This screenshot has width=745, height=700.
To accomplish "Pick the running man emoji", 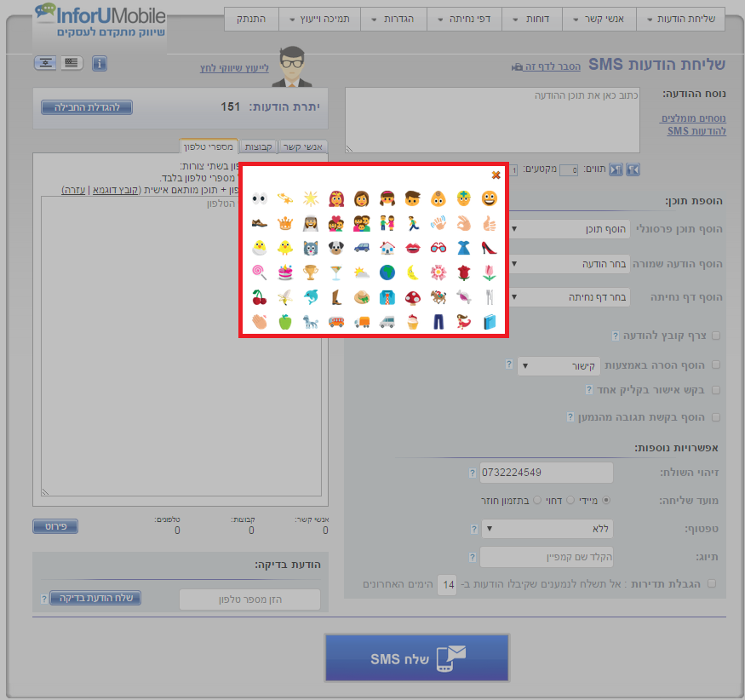I will click(413, 223).
